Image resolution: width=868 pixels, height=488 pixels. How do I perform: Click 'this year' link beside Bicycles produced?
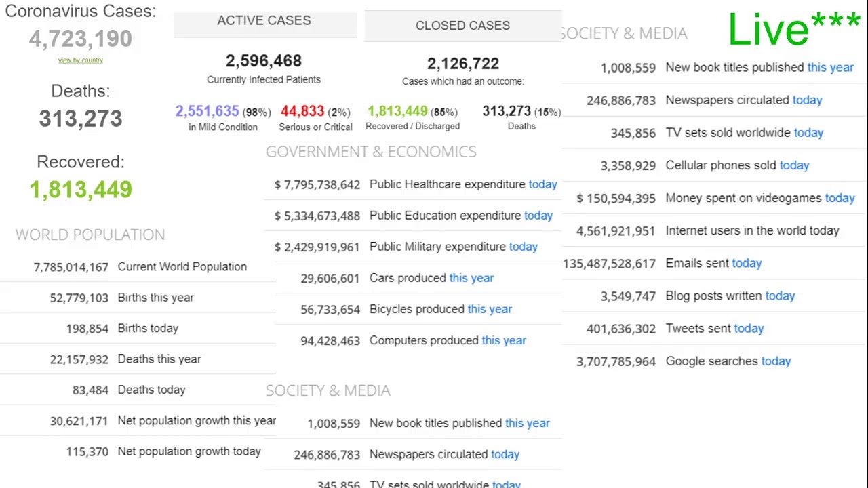pyautogui.click(x=490, y=309)
